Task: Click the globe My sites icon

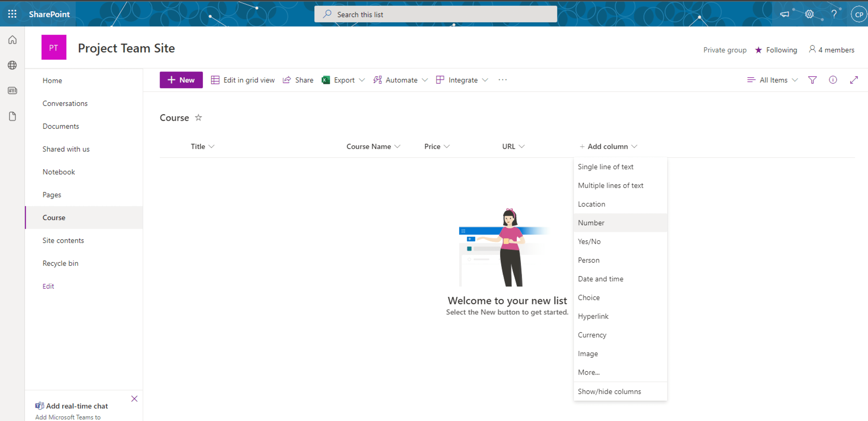Action: click(x=12, y=65)
